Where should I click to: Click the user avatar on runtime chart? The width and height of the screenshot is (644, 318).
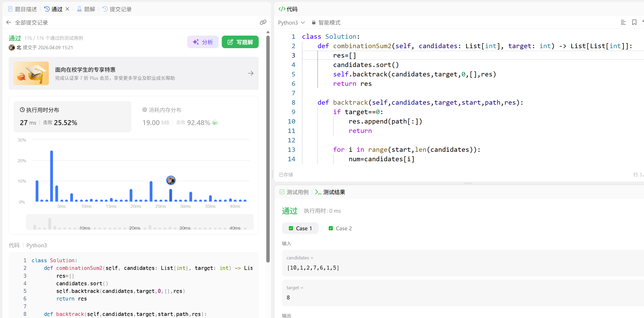171,180
